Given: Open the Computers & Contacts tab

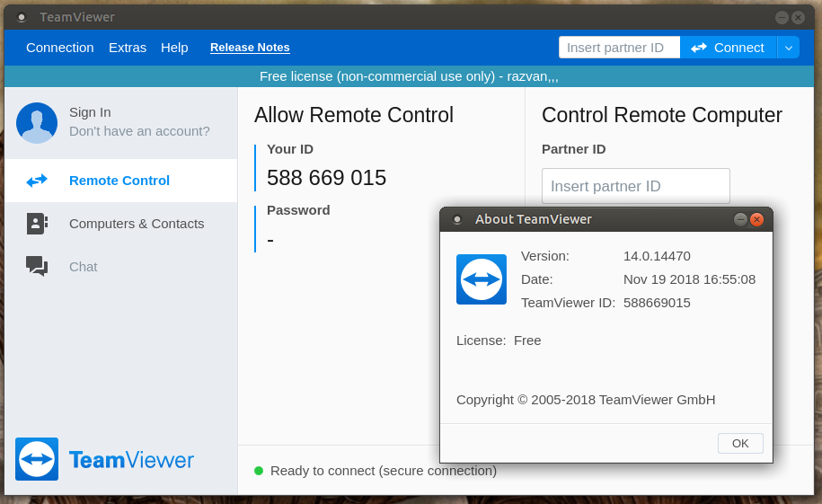Looking at the screenshot, I should pos(121,224).
